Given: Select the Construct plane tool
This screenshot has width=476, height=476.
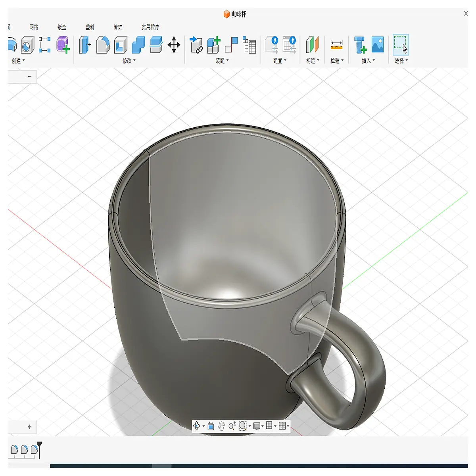Looking at the screenshot, I should 313,45.
